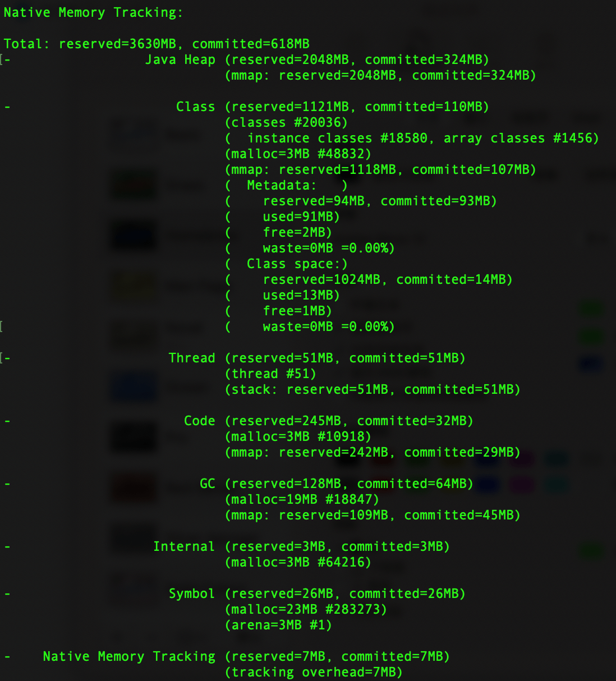Click the 'GC' section label
The width and height of the screenshot is (616, 681).
click(208, 484)
